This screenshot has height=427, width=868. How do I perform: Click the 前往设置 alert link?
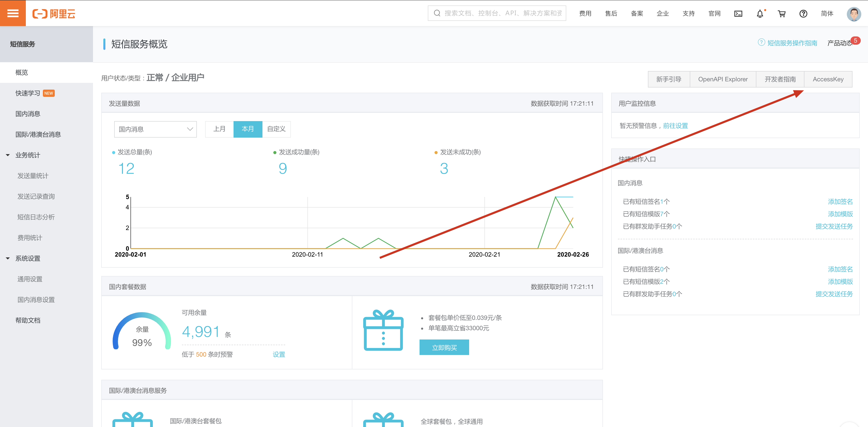pos(675,126)
